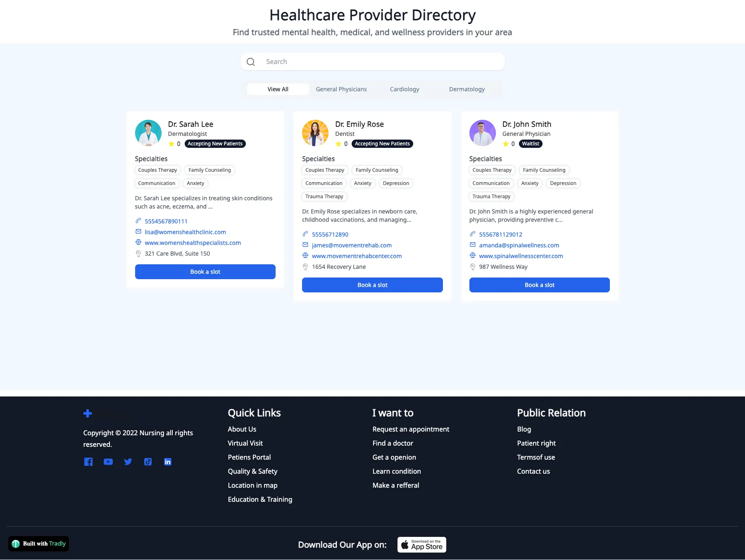The width and height of the screenshot is (745, 560).
Task: Open the Facebook icon in footer
Action: (x=88, y=462)
